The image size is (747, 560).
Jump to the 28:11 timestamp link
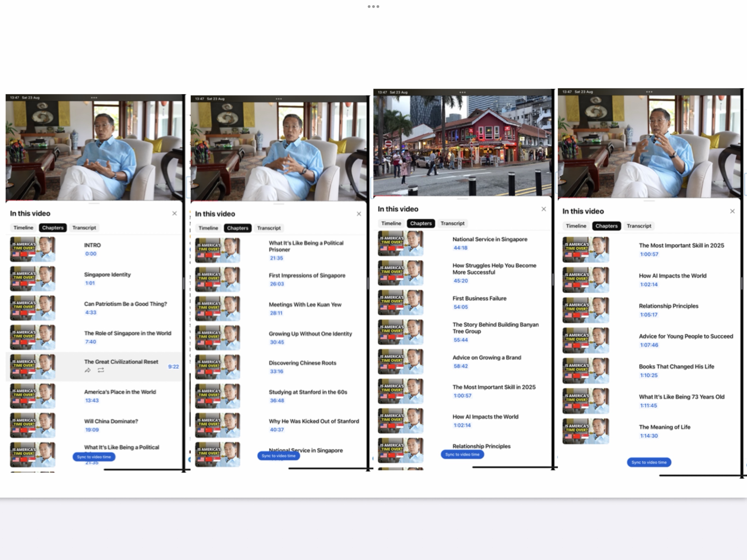276,313
